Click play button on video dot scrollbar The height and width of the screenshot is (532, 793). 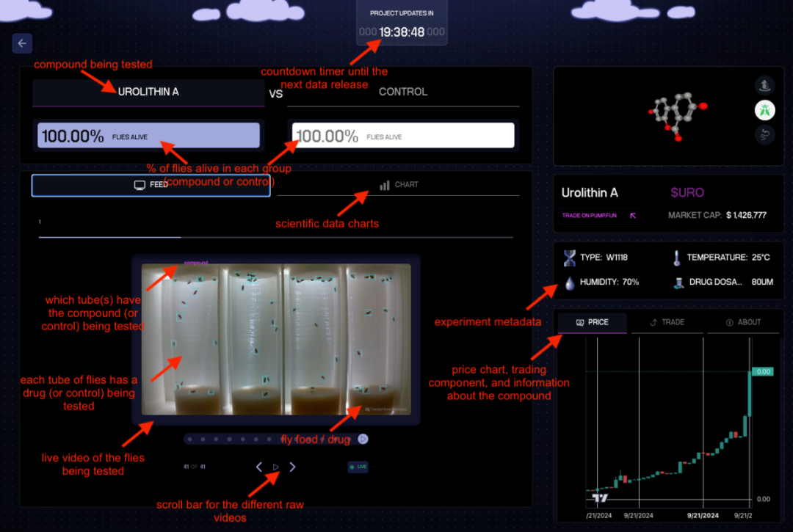[363, 439]
